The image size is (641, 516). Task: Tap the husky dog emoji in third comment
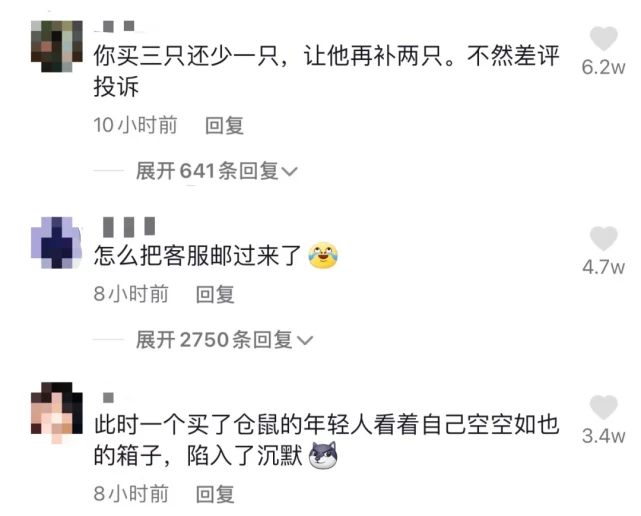pyautogui.click(x=323, y=455)
